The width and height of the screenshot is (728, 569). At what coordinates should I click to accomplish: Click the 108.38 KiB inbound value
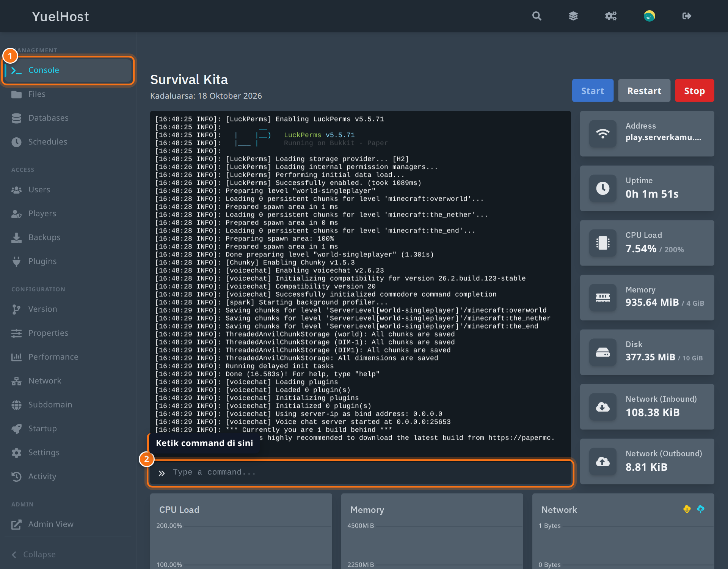(x=653, y=412)
